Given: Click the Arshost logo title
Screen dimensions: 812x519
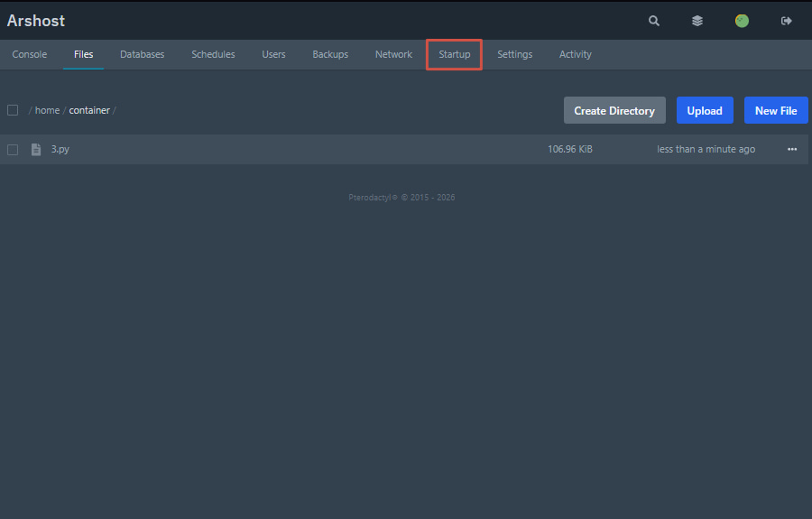Looking at the screenshot, I should [36, 21].
